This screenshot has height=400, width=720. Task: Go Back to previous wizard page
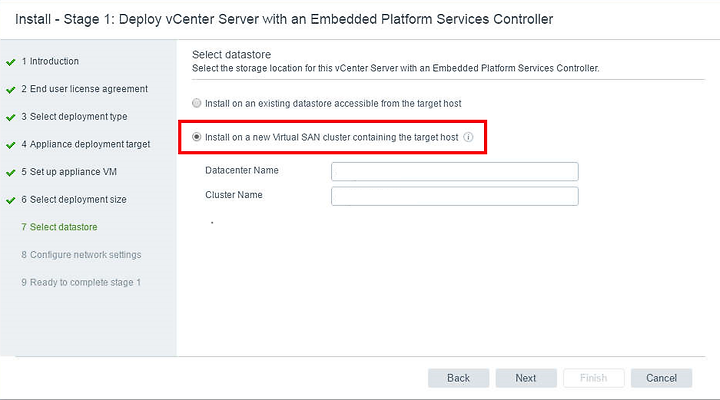pyautogui.click(x=458, y=378)
